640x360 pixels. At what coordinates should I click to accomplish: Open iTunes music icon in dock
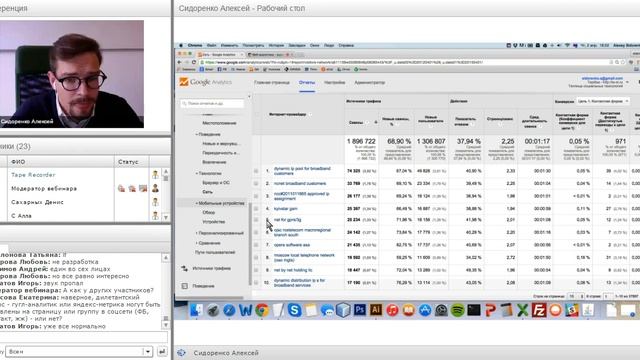coord(392,310)
